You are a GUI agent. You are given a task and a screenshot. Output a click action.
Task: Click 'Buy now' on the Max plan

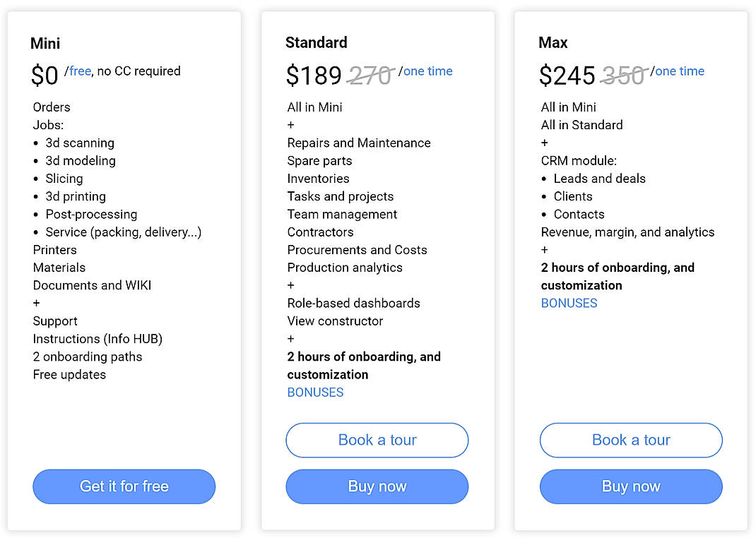[630, 486]
